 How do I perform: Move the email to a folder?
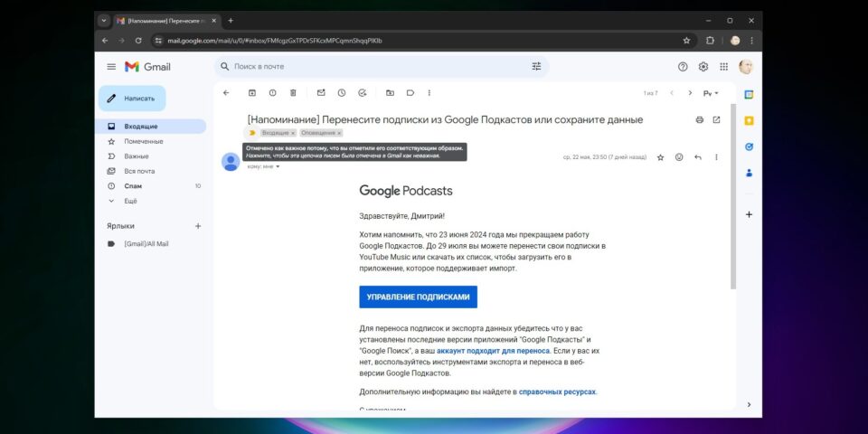click(390, 93)
